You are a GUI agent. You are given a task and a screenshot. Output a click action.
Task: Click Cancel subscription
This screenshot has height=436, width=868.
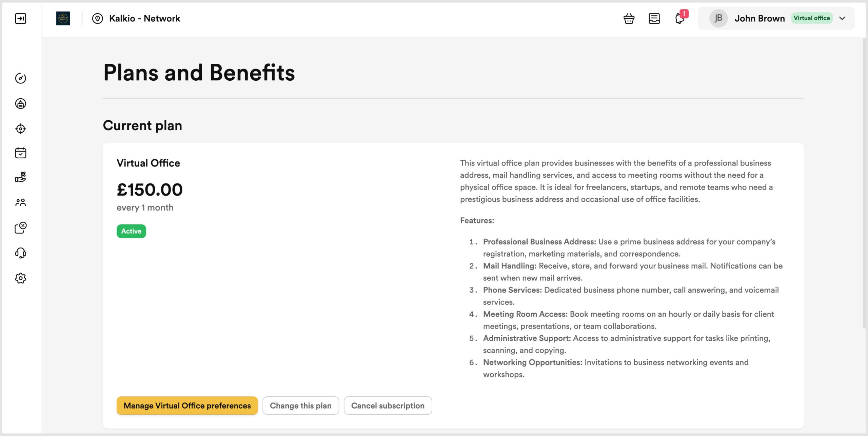coord(388,405)
